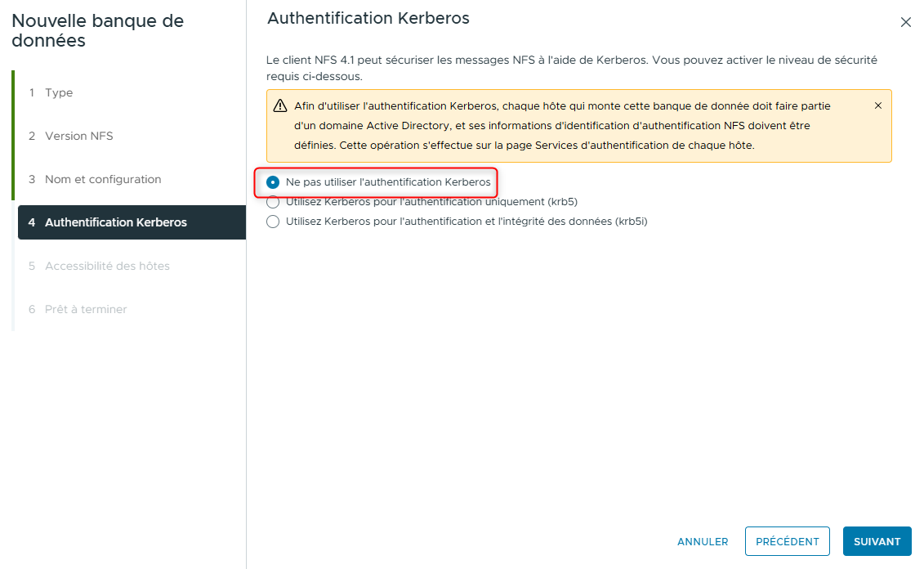Click the NFS 4.1 client description text
924x569 pixels.
coord(572,68)
